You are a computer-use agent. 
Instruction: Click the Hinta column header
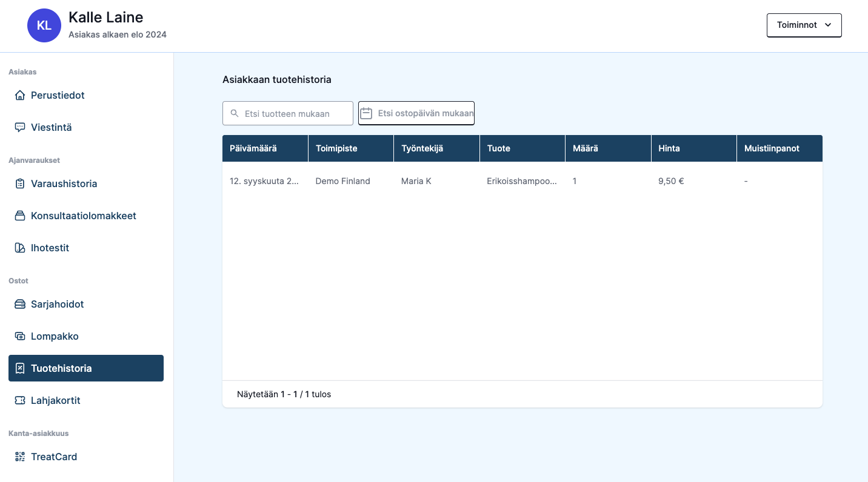coord(694,148)
